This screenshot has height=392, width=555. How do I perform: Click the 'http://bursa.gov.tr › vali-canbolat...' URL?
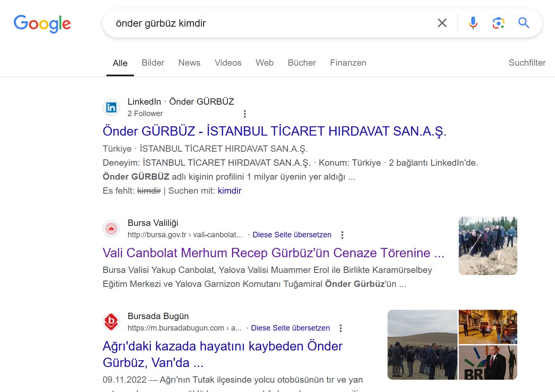pyautogui.click(x=185, y=235)
